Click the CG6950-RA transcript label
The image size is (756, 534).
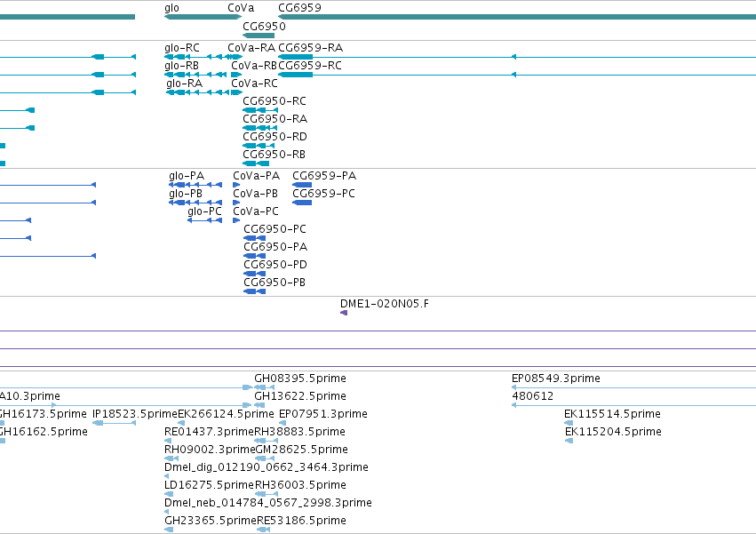pyautogui.click(x=275, y=119)
